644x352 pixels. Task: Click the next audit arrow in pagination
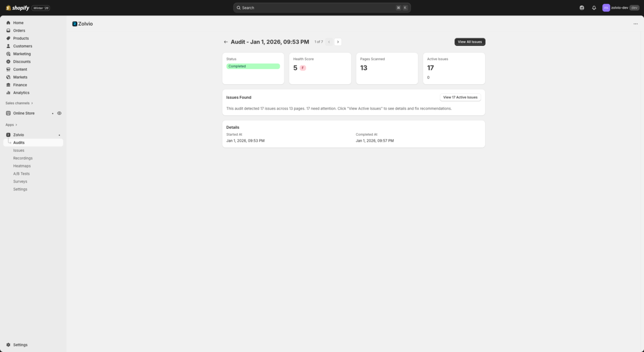coord(338,41)
